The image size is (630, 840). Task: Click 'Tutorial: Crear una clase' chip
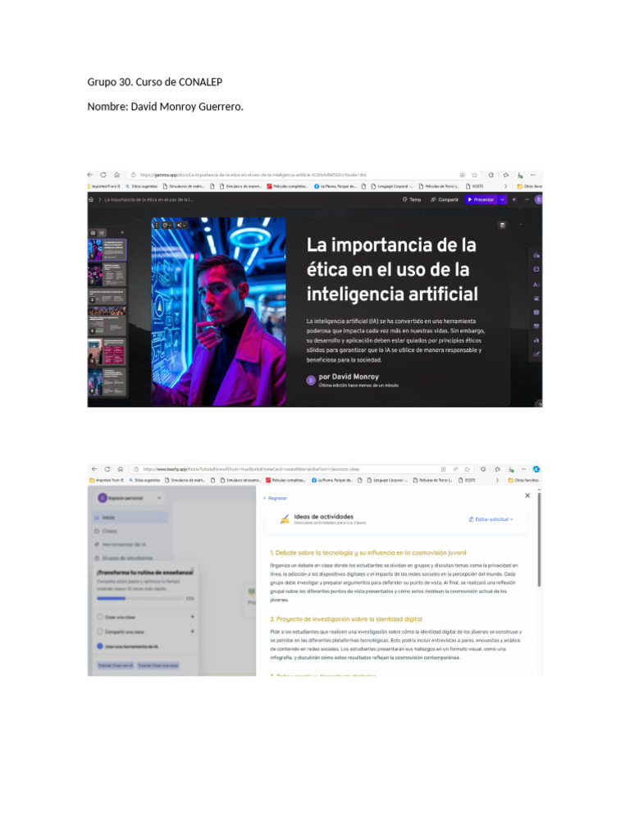point(158,664)
